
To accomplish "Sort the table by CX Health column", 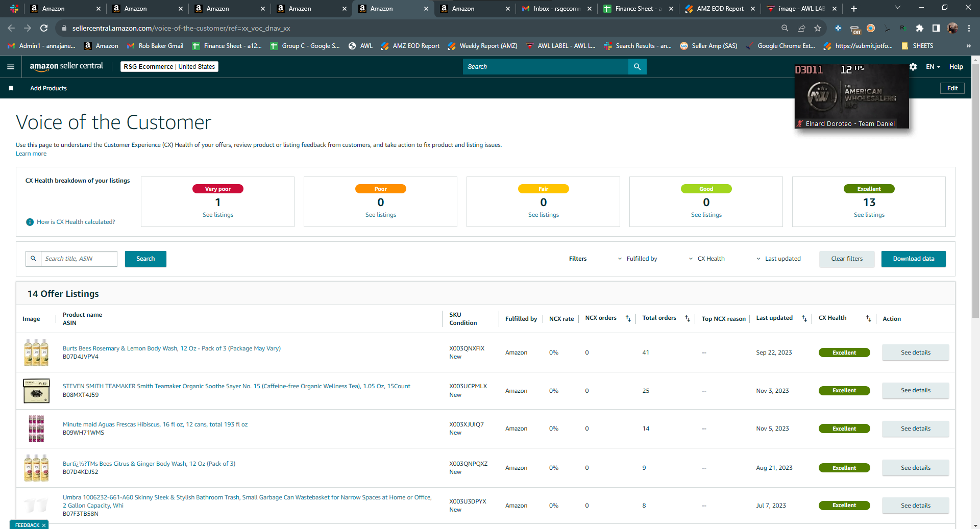I will coord(868,318).
